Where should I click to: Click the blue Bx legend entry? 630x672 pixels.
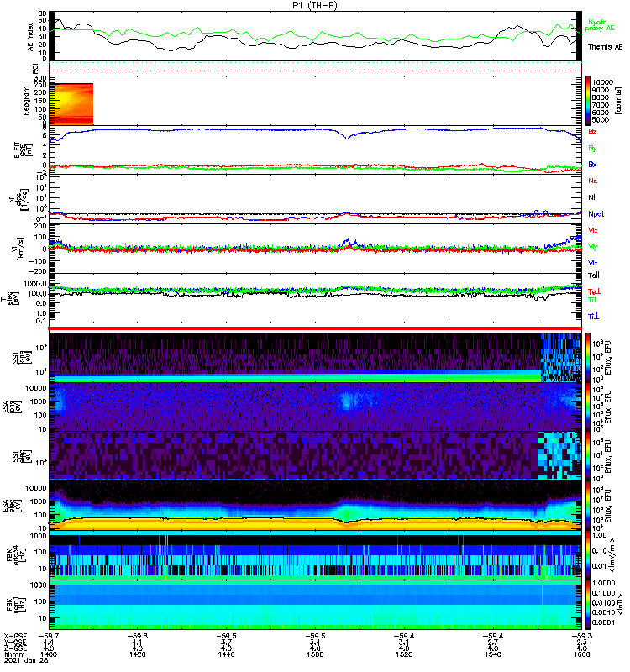click(x=592, y=164)
